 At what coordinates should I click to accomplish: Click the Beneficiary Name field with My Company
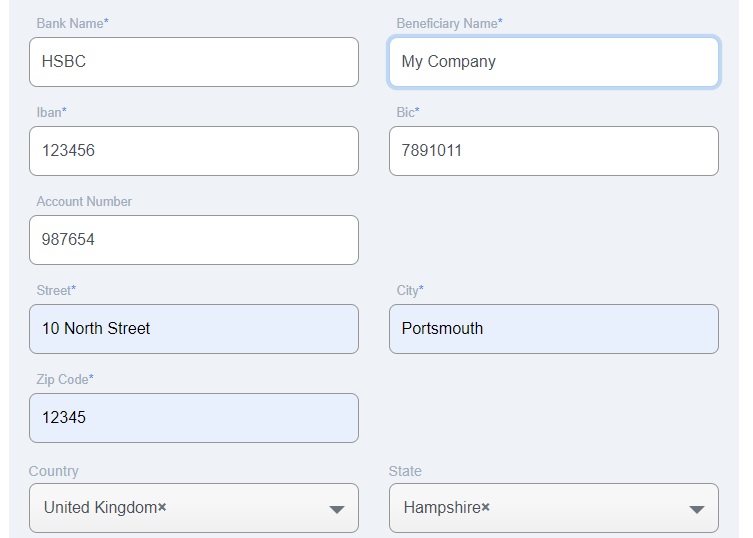(x=553, y=62)
